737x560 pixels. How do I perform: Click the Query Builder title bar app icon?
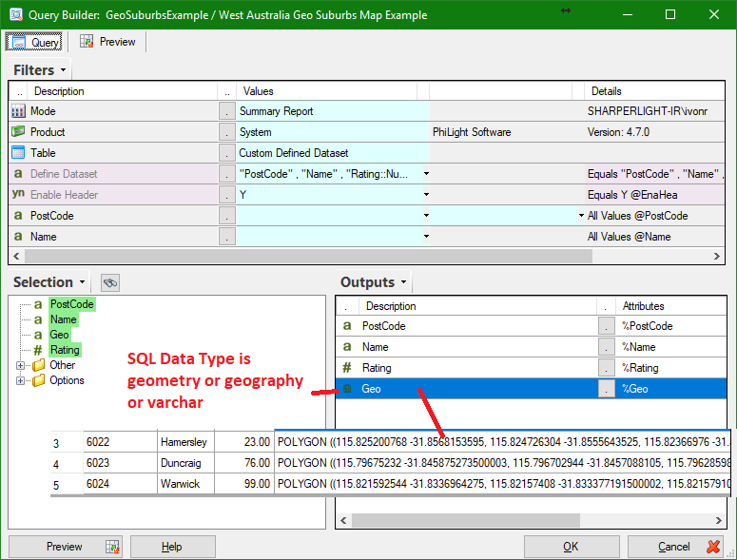[16, 14]
